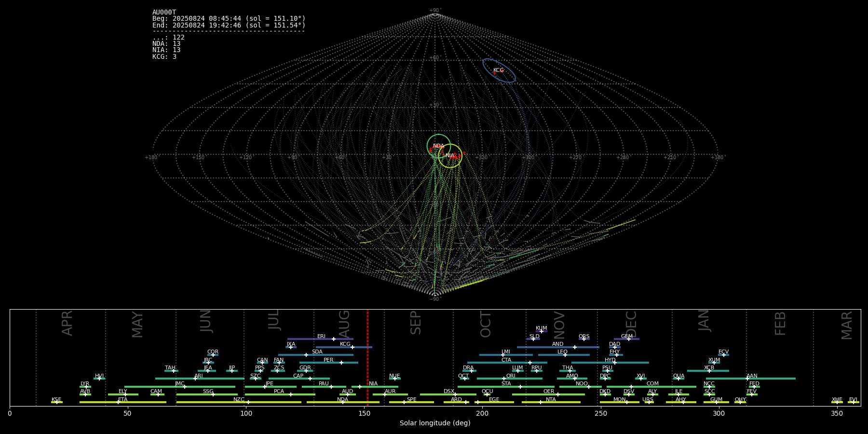The width and height of the screenshot is (868, 434).
Task: Click the ERI shower bar label
Action: click(x=321, y=337)
